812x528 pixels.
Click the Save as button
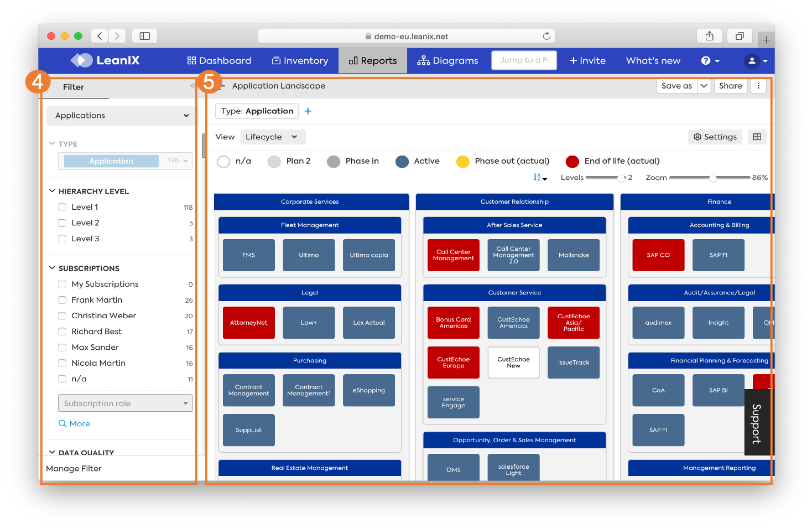pyautogui.click(x=676, y=86)
